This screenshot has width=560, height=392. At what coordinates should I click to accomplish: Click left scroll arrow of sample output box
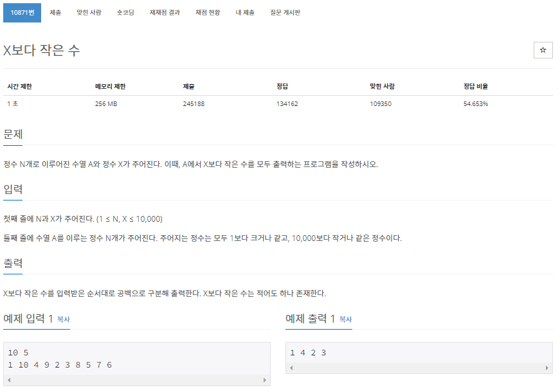pos(291,368)
